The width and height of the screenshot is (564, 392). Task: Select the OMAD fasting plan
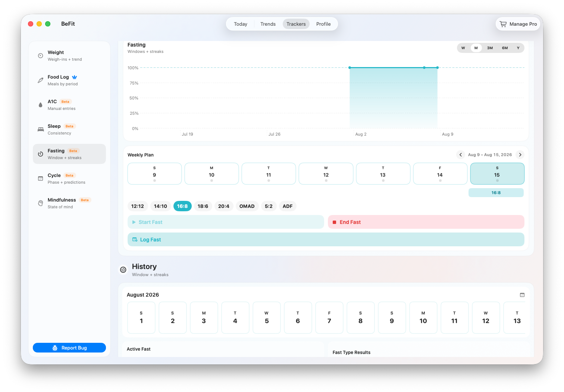pos(247,206)
